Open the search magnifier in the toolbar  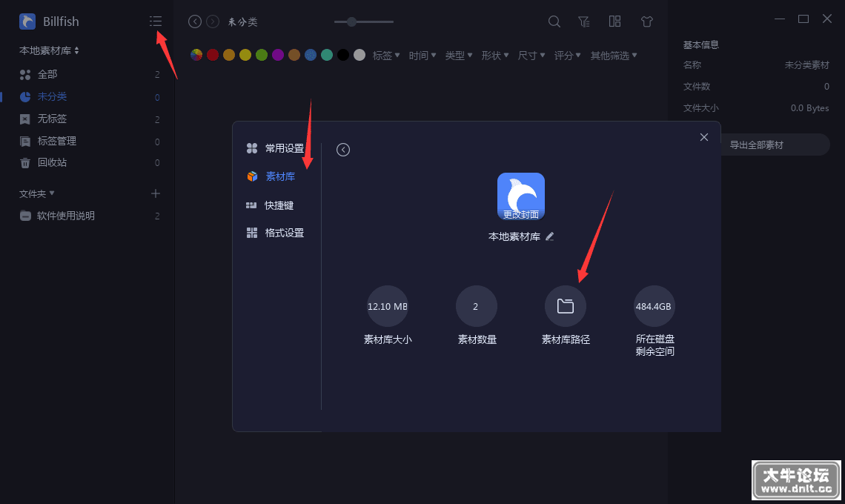[554, 21]
